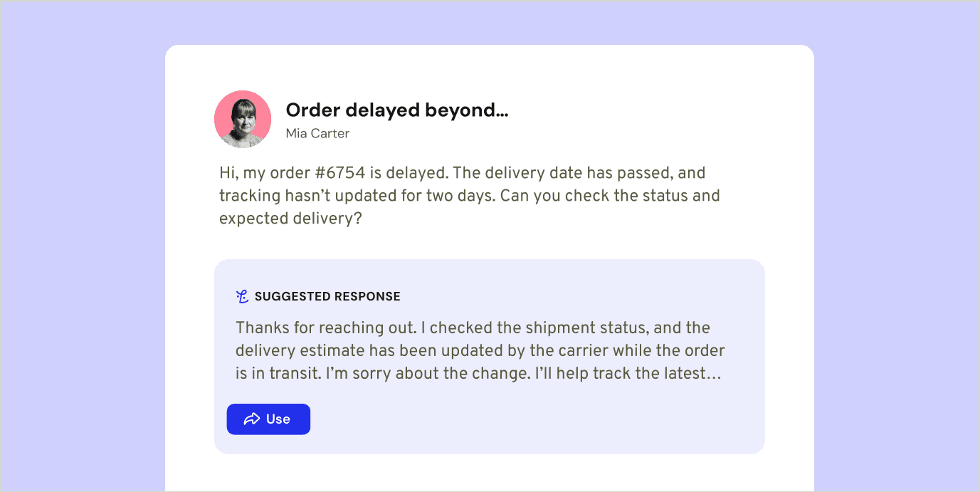The width and height of the screenshot is (980, 492).
Task: Select the suggested response card
Action: click(490, 356)
